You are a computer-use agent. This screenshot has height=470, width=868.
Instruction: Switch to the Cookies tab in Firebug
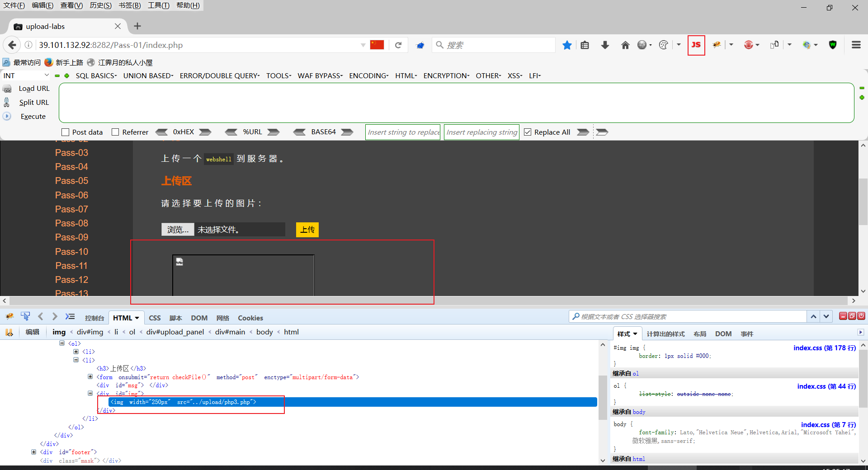[250, 318]
